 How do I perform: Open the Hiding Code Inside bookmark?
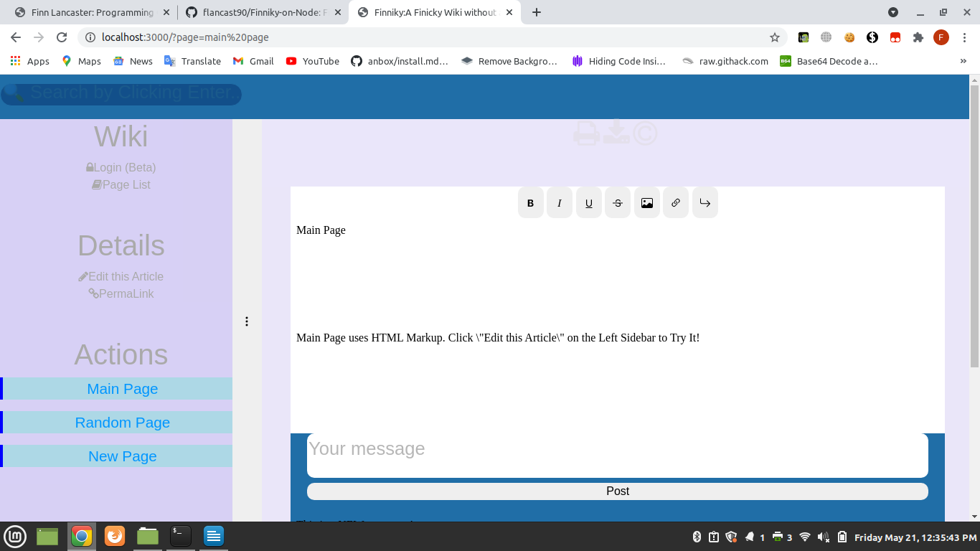[619, 61]
